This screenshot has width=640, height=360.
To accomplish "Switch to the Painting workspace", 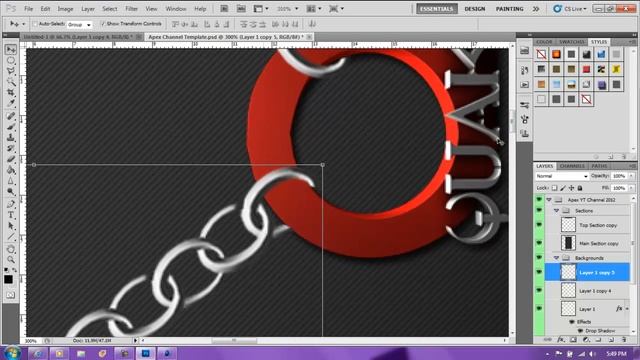I will (x=509, y=9).
